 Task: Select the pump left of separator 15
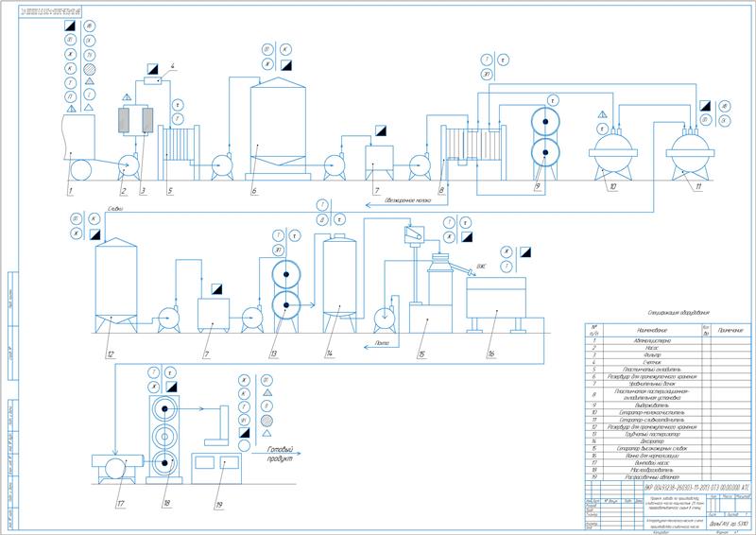coord(386,319)
